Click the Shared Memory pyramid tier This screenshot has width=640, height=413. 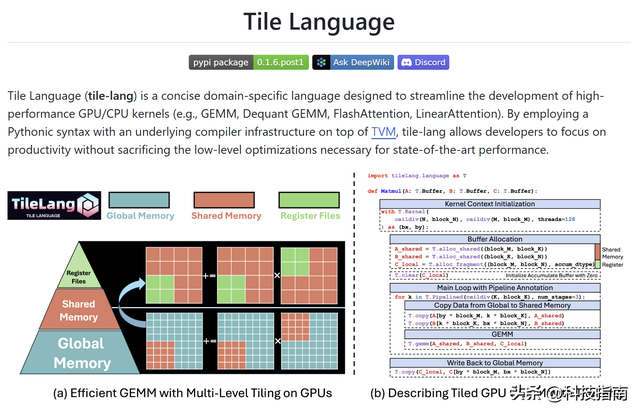79,311
